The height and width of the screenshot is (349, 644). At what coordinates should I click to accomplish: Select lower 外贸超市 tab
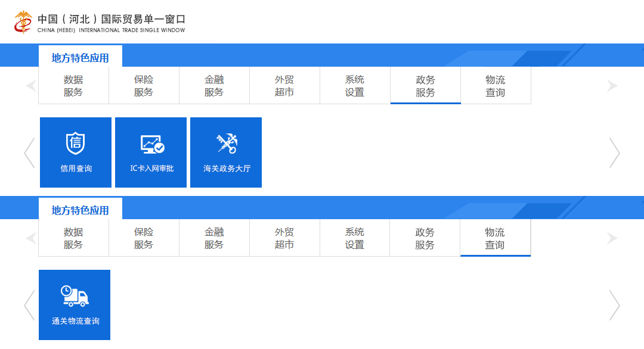click(284, 238)
